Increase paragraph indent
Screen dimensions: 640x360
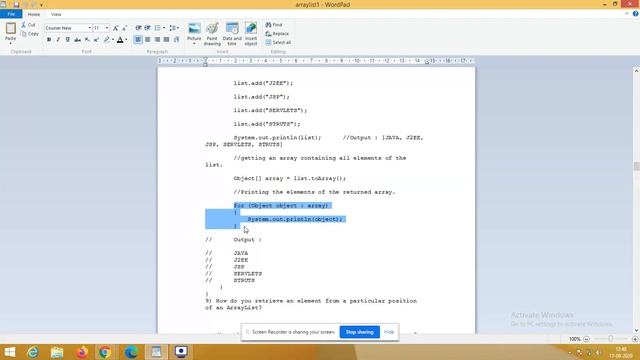pos(147,28)
